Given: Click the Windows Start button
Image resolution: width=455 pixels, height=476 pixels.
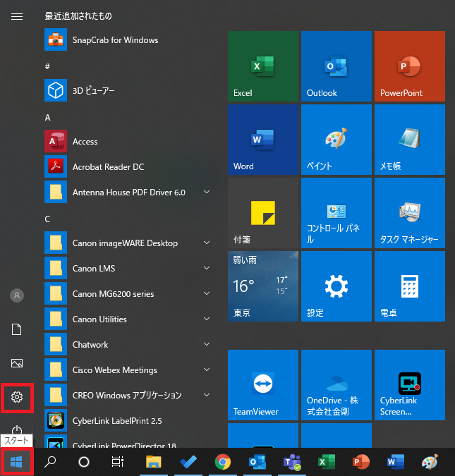Looking at the screenshot, I should pyautogui.click(x=17, y=463).
